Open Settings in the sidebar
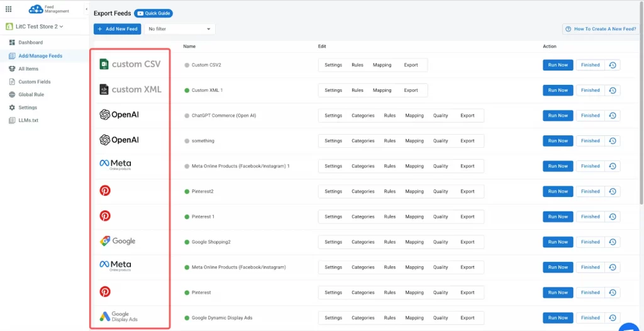 point(28,108)
